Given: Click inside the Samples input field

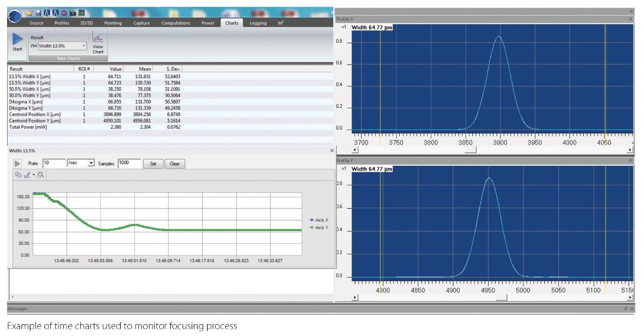Looking at the screenshot, I should [x=130, y=163].
